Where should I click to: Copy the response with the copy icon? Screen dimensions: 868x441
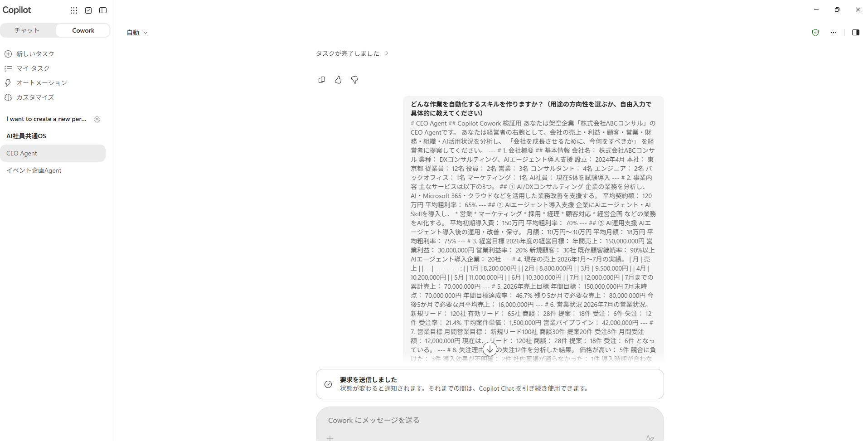point(322,80)
